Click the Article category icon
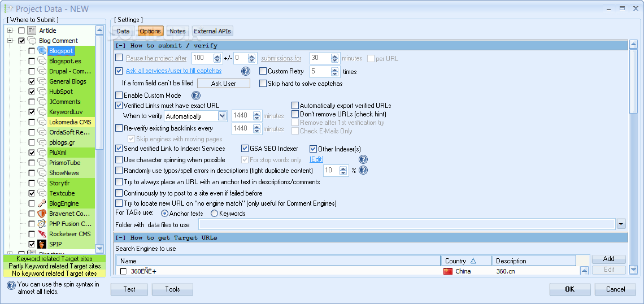The height and width of the screenshot is (304, 644). point(32,31)
